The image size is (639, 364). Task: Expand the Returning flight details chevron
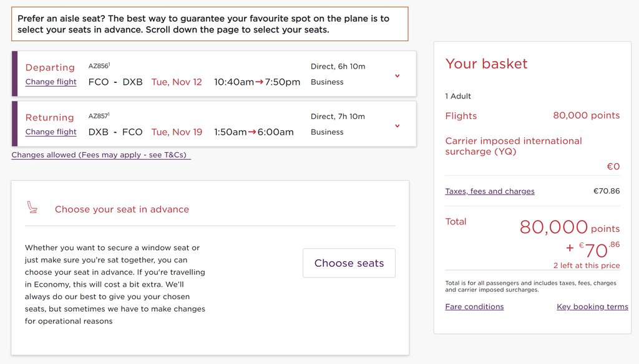pyautogui.click(x=398, y=126)
